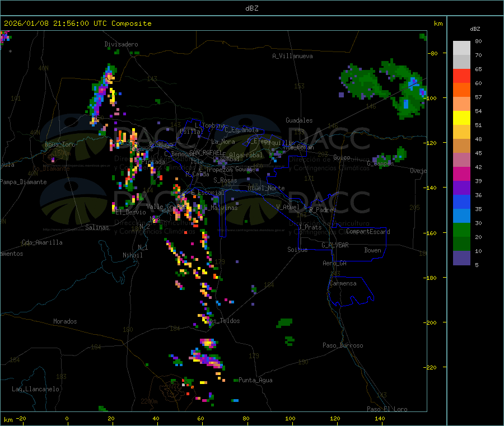Screen dimensions: 504x426
Task: Click the 39 dBZ purple color swatch
Action: point(461,188)
